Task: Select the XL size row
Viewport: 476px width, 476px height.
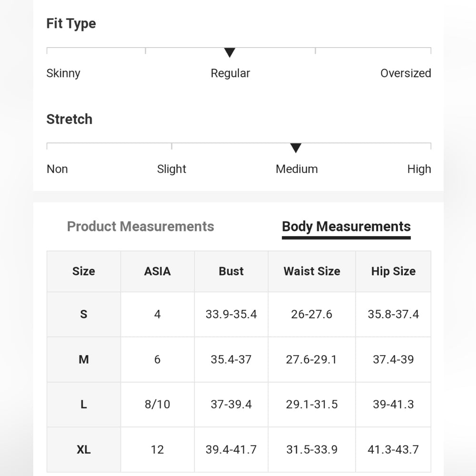Action: point(238,450)
